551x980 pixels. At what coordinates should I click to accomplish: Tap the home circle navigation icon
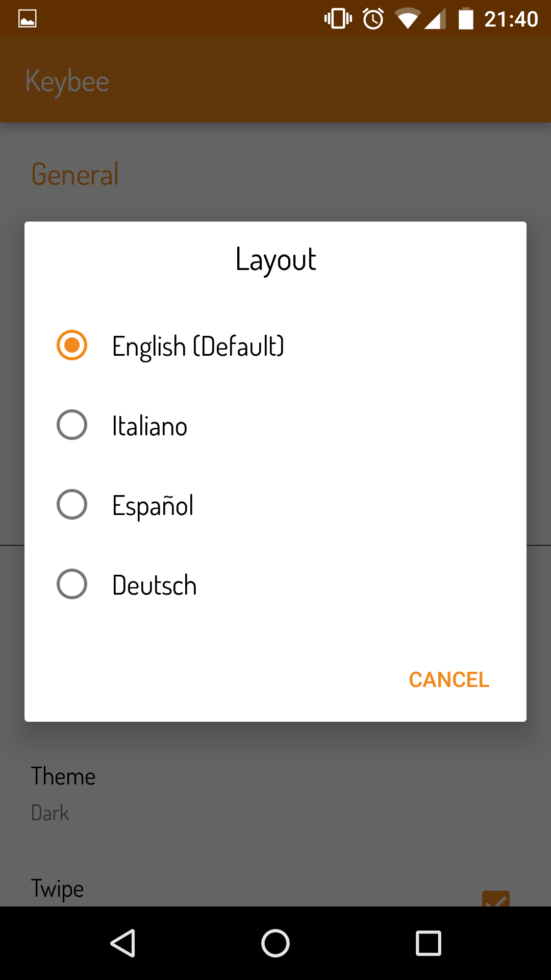tap(275, 943)
